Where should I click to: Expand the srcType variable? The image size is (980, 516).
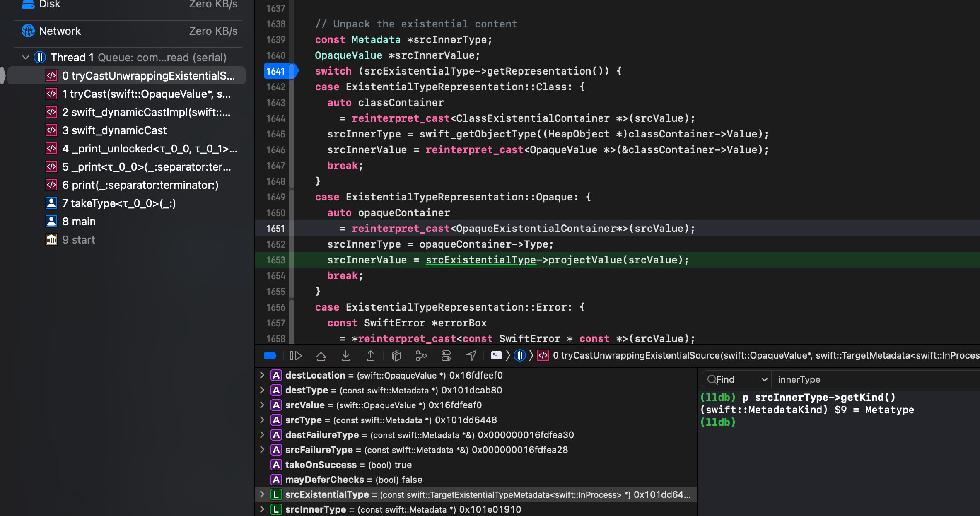(x=262, y=420)
